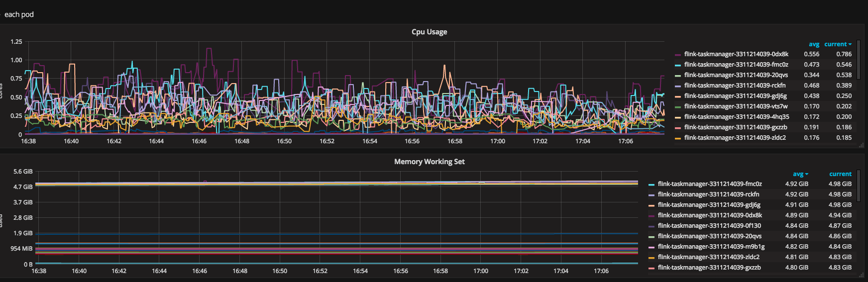This screenshot has height=282, width=868.
Task: Open the Cpu Usage panel title menu
Action: tap(429, 32)
